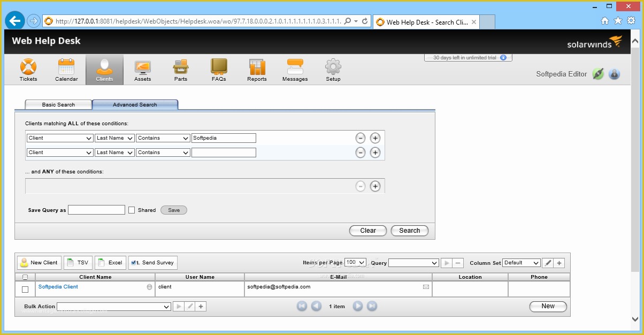The image size is (644, 335).
Task: Add condition after the Softpedia row
Action: tap(375, 138)
